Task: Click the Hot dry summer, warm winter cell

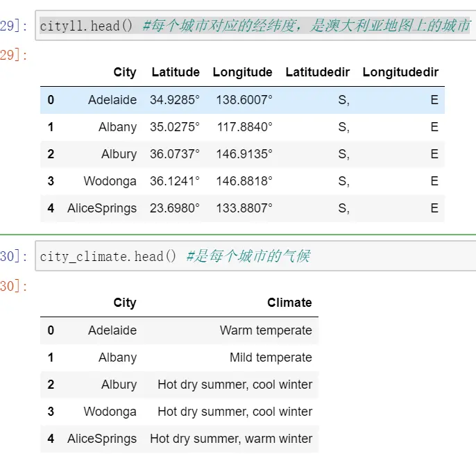Action: click(x=231, y=439)
